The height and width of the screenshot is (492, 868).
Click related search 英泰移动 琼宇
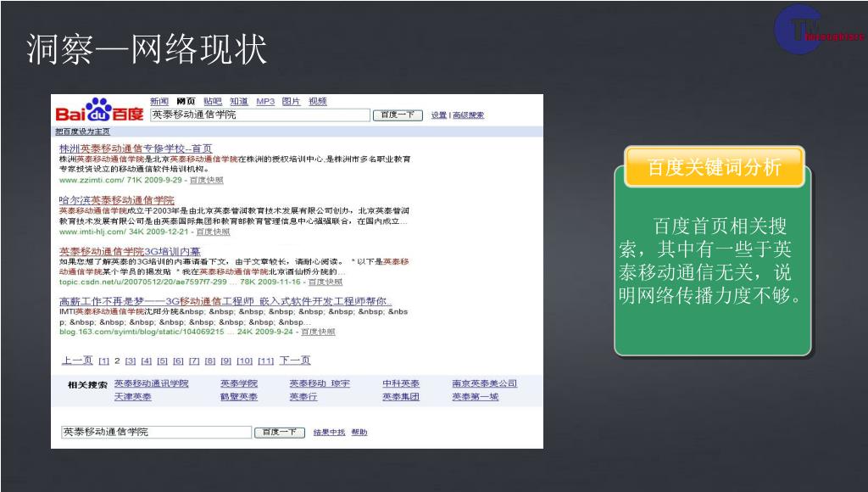tap(320, 383)
